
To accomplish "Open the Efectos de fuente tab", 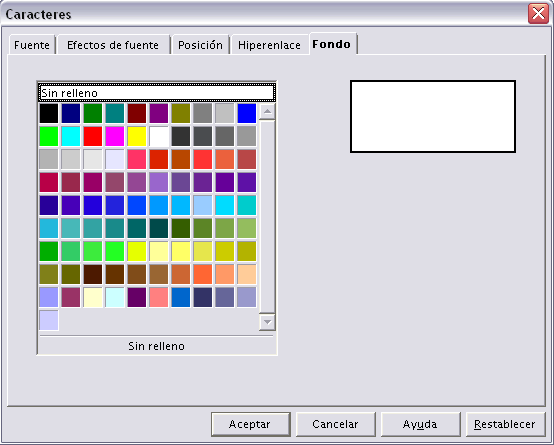I will click(113, 45).
